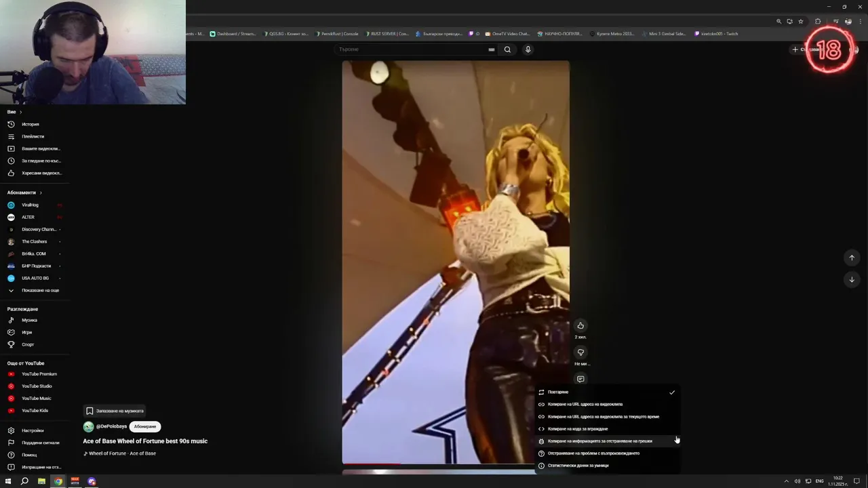Open the Windows Start menu

(8, 481)
